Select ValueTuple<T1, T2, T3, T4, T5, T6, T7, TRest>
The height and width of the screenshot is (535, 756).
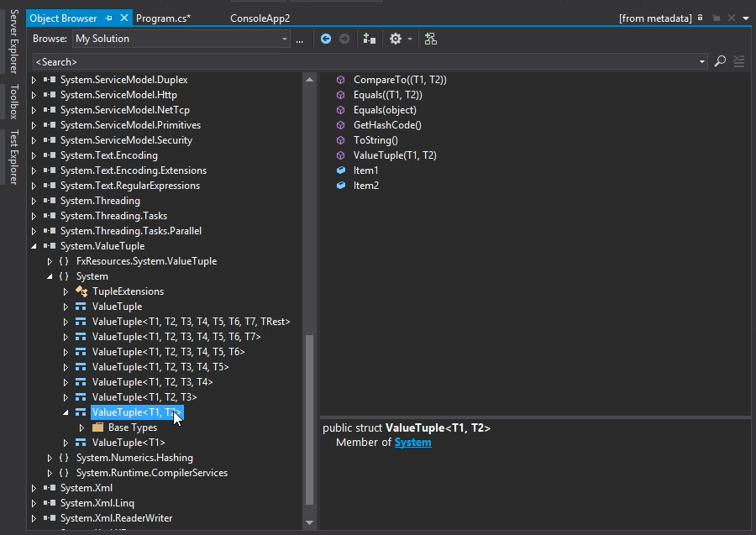pyautogui.click(x=191, y=322)
